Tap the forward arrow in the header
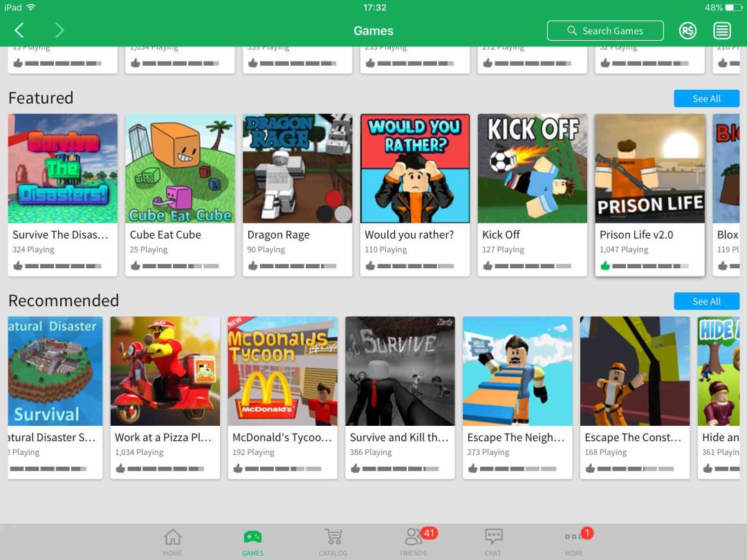Screen dimensions: 747x560 point(59,30)
